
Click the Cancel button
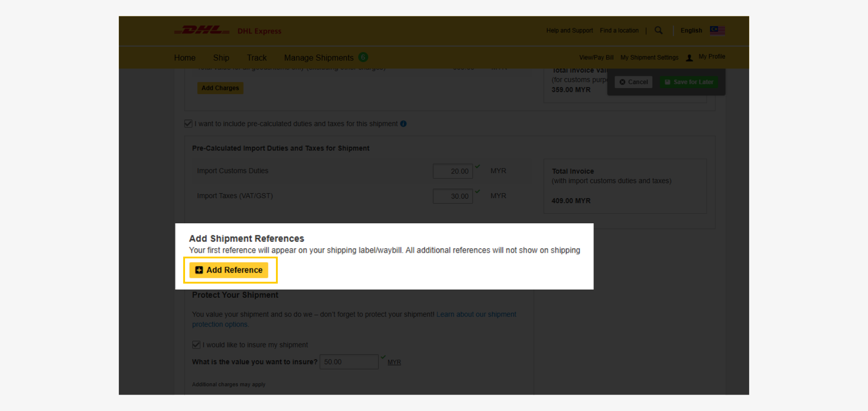tap(633, 82)
